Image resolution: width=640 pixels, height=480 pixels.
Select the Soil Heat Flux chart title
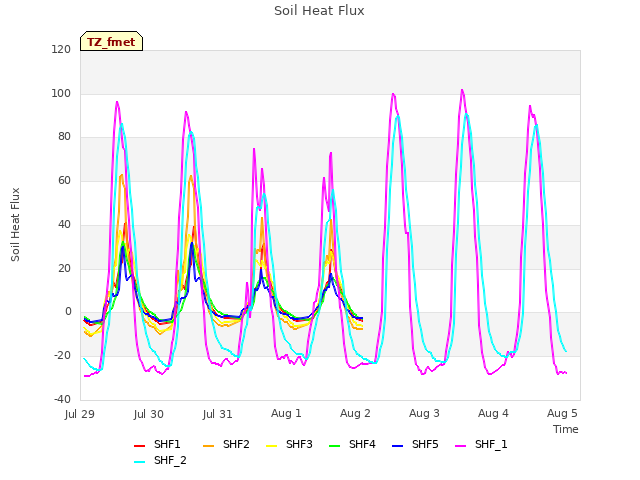[x=319, y=11]
